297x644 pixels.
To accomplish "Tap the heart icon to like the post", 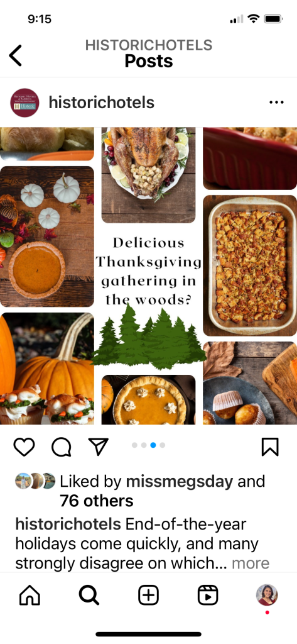I will point(24,447).
